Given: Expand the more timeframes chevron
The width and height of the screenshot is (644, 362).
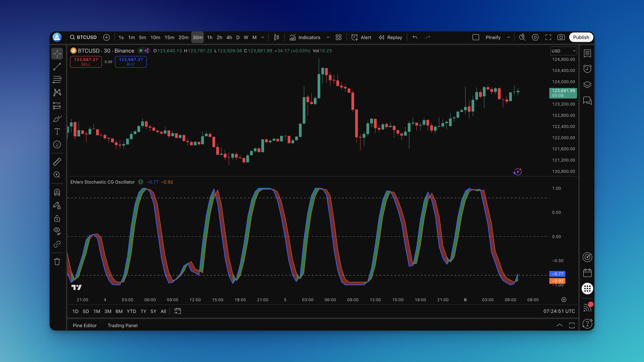Looking at the screenshot, I should tap(263, 37).
